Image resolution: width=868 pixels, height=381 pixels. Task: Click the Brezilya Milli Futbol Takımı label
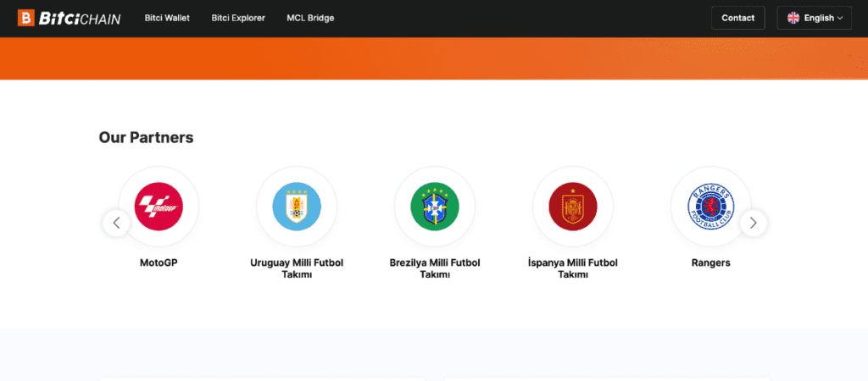[435, 268]
